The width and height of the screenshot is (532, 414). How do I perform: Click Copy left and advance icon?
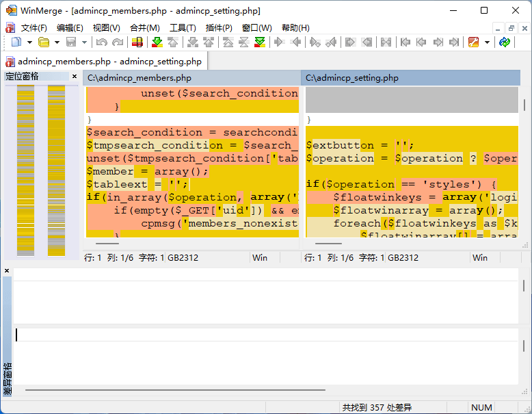click(331, 42)
